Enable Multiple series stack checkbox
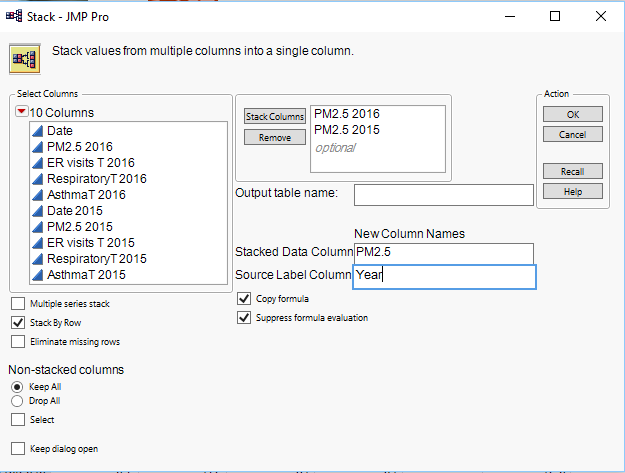The height and width of the screenshot is (473, 625). tap(17, 303)
